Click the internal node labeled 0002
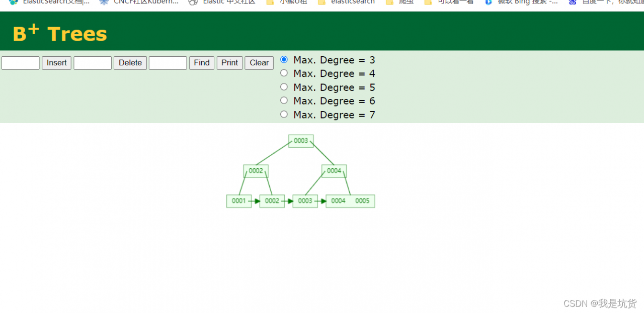Viewport: 644px width, 313px height. (256, 171)
